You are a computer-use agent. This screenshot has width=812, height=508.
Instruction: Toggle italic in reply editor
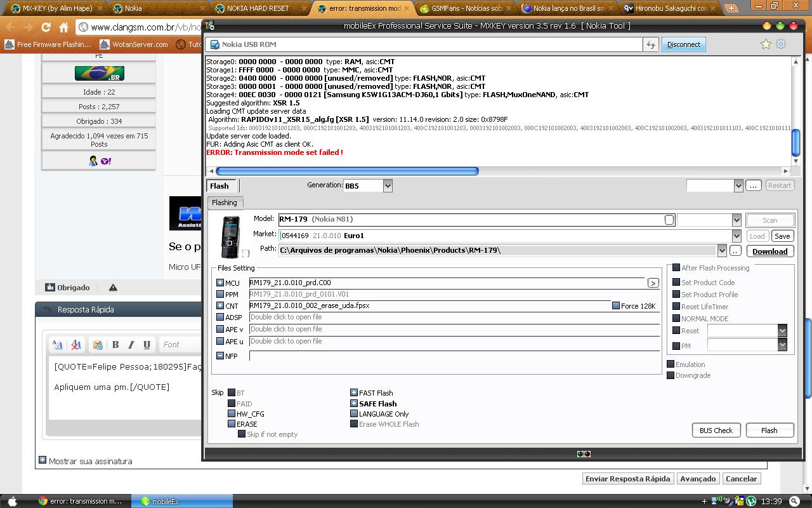[x=131, y=345]
